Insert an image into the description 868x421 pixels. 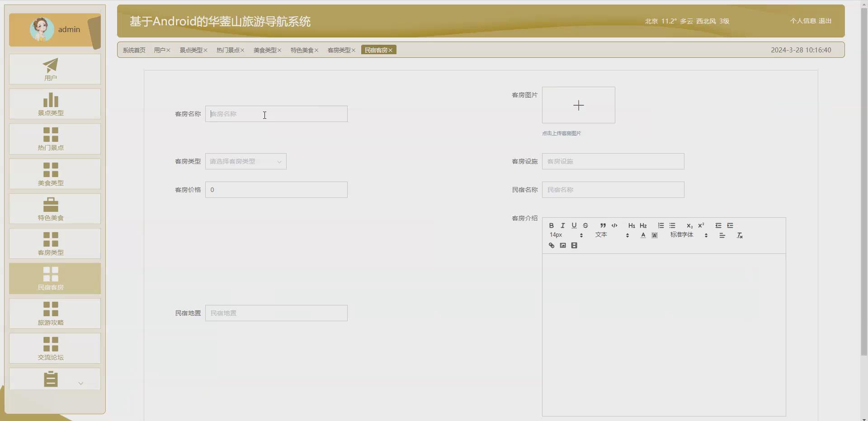pos(562,245)
